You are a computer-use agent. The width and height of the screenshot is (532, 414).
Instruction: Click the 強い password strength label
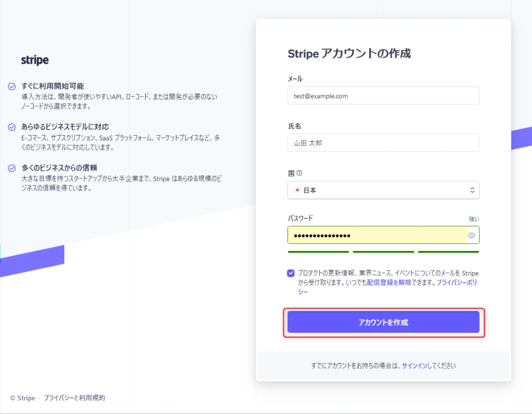point(473,219)
